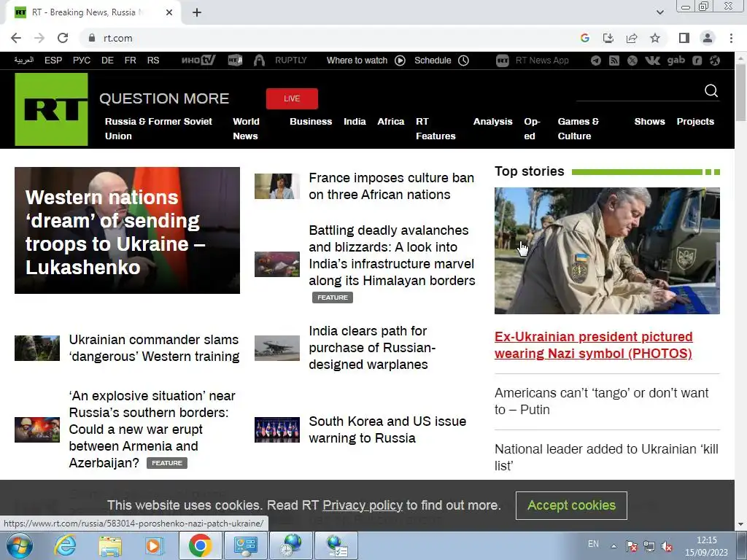
Task: Open the Chrome profile avatar
Action: tap(708, 38)
